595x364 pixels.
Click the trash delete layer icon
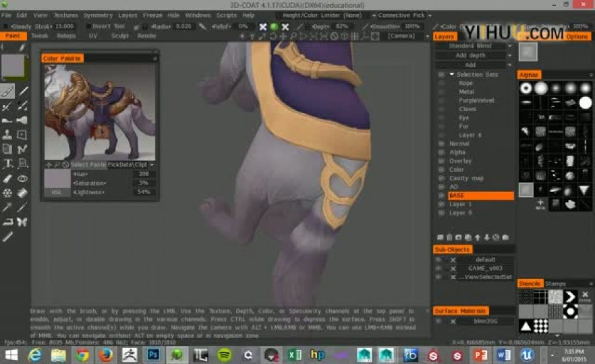tap(449, 237)
